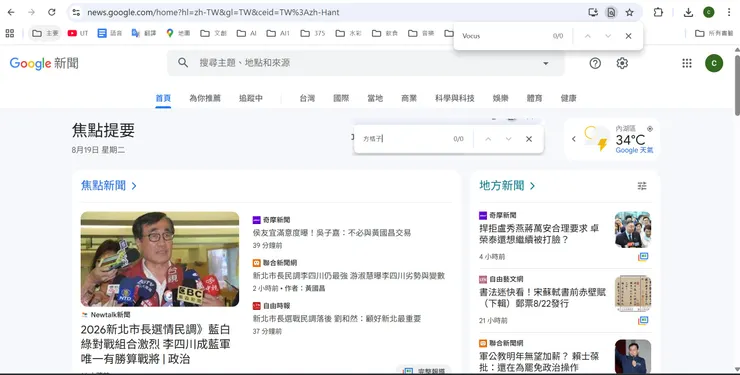Click the 赤壁賦 stamp thumbnail
This screenshot has height=375, width=740.
pyautogui.click(x=633, y=293)
